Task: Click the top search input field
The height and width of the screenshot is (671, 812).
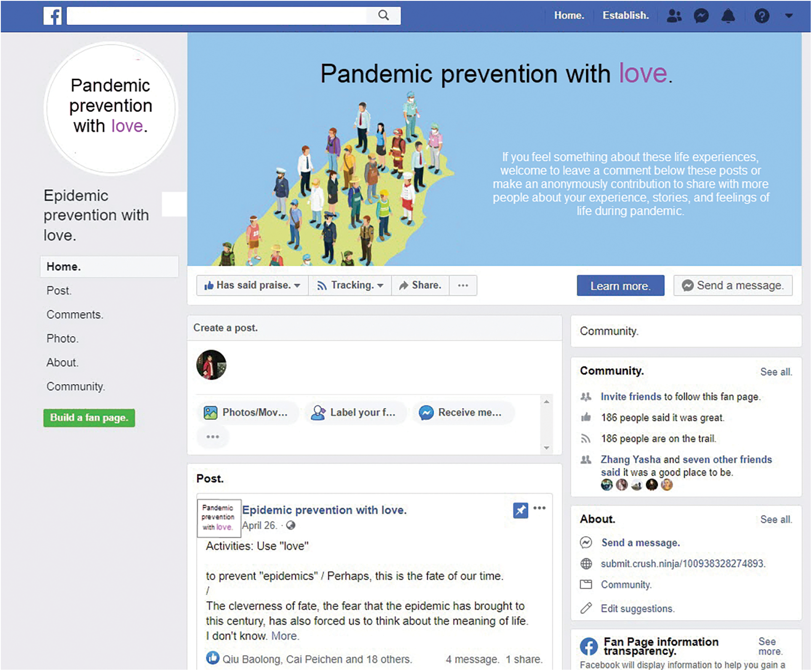Action: click(x=217, y=16)
